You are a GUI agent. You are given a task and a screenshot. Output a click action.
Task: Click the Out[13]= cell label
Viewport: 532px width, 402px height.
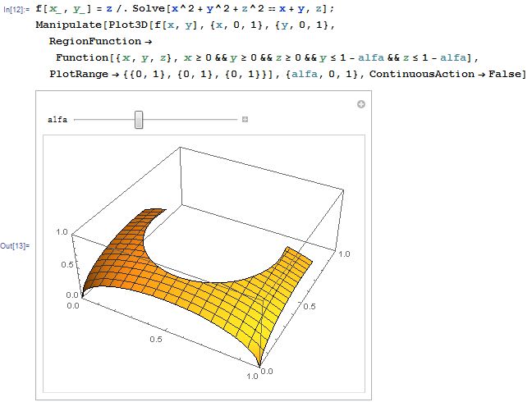point(15,246)
